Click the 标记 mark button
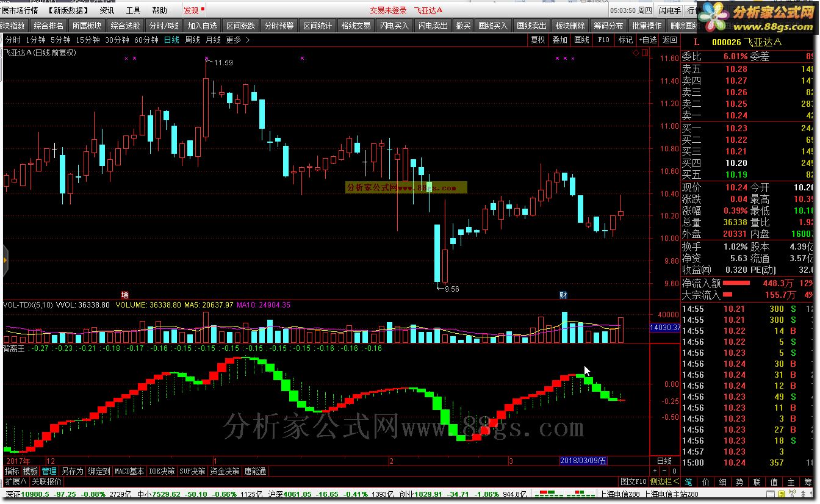The width and height of the screenshot is (820, 504). tap(625, 40)
